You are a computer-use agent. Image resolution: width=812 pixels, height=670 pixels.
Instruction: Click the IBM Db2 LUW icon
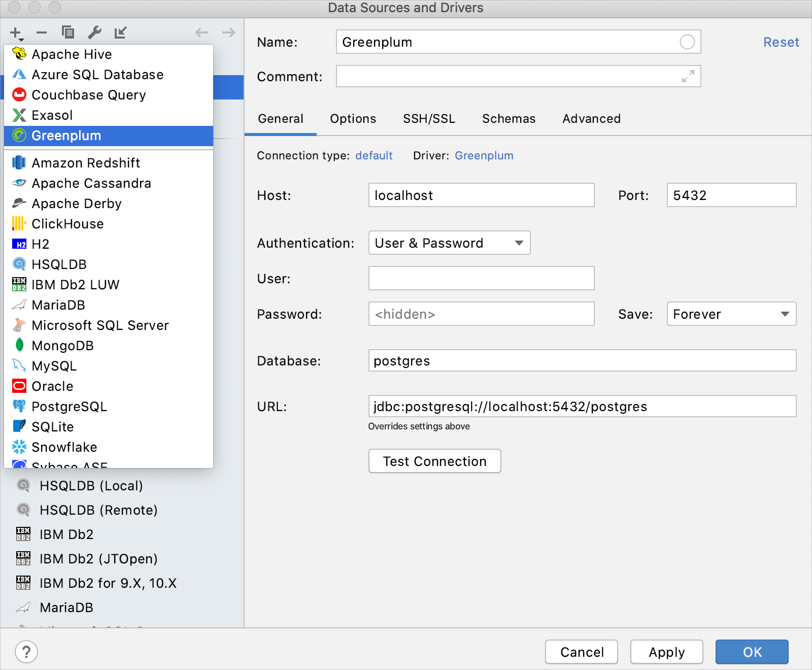(19, 284)
